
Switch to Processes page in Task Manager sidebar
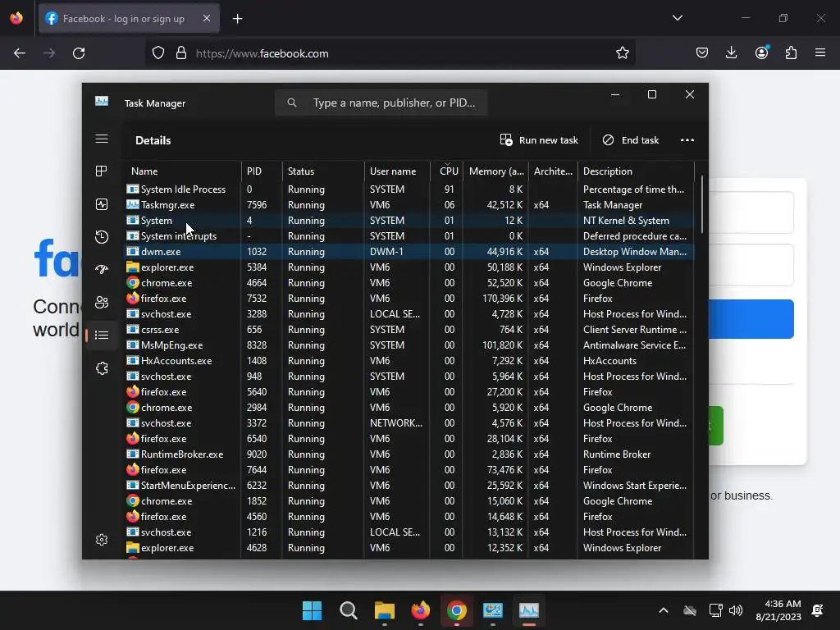coord(102,171)
